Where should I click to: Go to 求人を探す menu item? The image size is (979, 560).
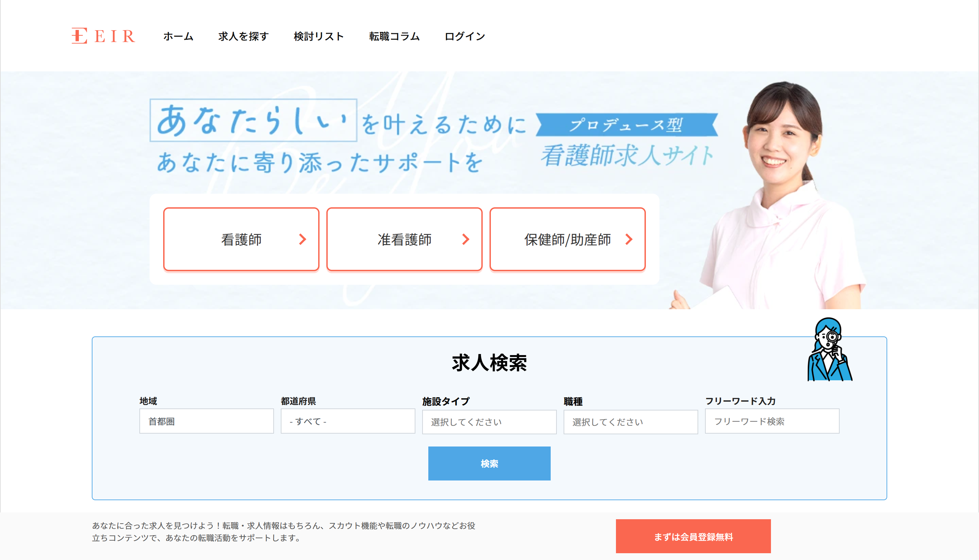coord(243,36)
